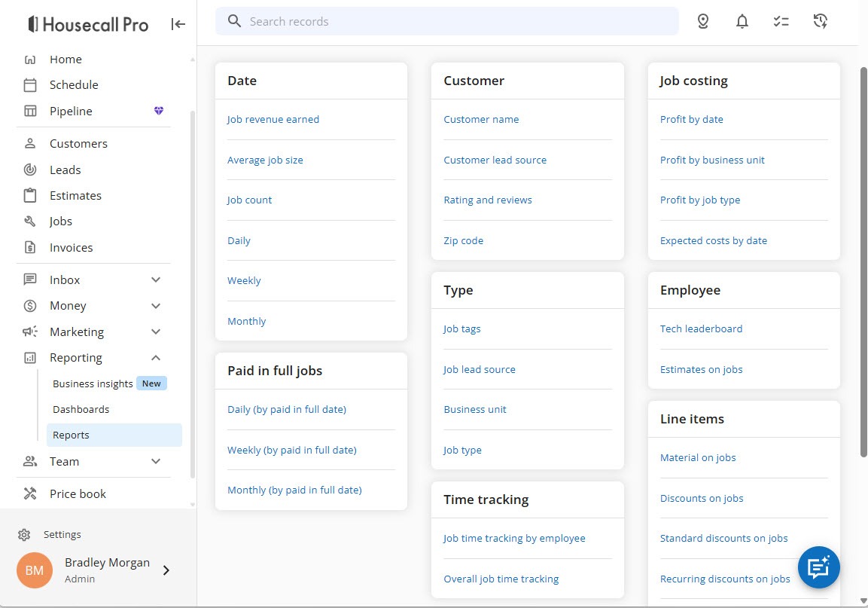The width and height of the screenshot is (868, 608).
Task: Open Standard discounts on jobs report
Action: pyautogui.click(x=723, y=538)
